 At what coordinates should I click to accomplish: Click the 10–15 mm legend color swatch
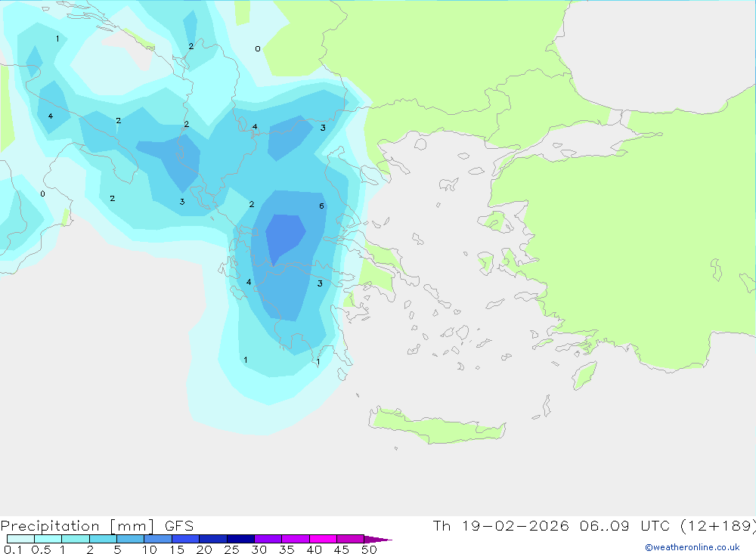(158, 539)
